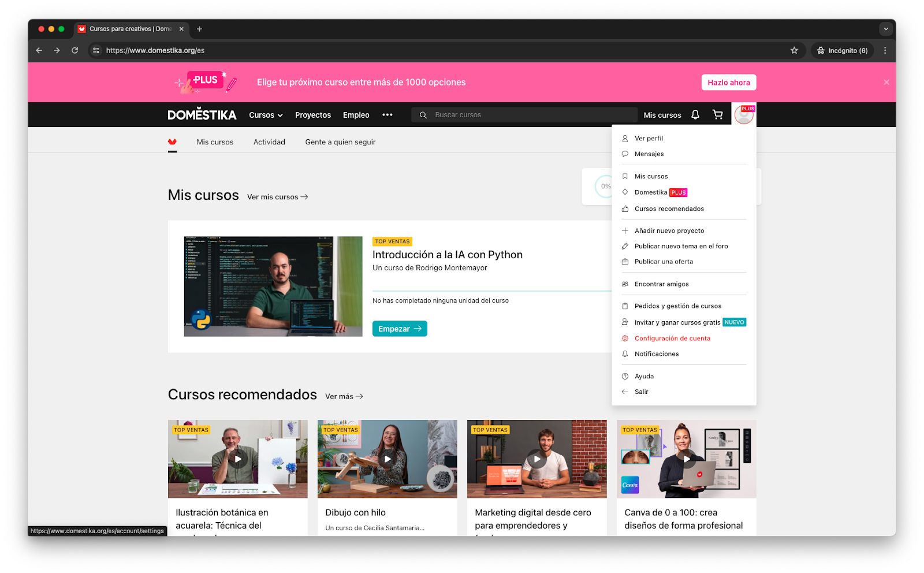This screenshot has height=573, width=924.
Task: Close the Cursos para creativos tab
Action: [x=181, y=29]
